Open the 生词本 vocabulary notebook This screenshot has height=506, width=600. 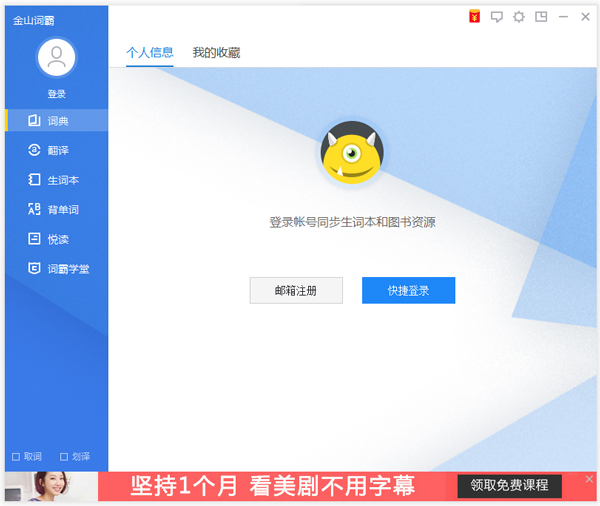click(57, 180)
